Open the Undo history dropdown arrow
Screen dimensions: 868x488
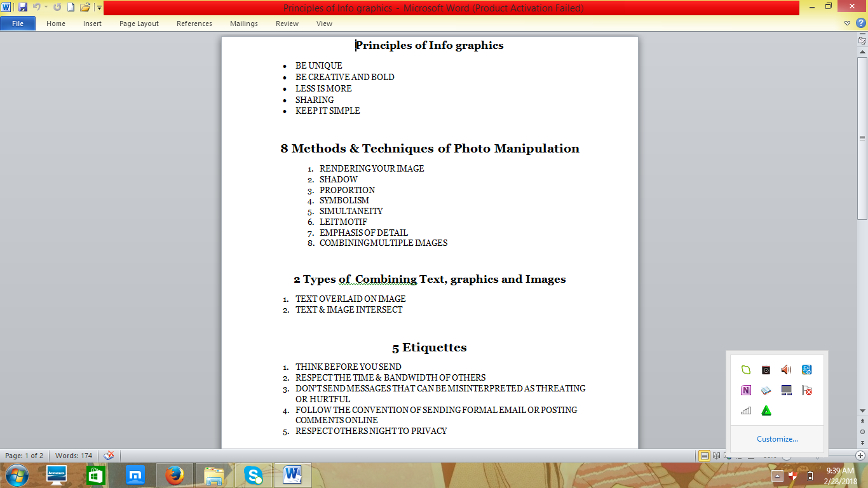pos(46,8)
